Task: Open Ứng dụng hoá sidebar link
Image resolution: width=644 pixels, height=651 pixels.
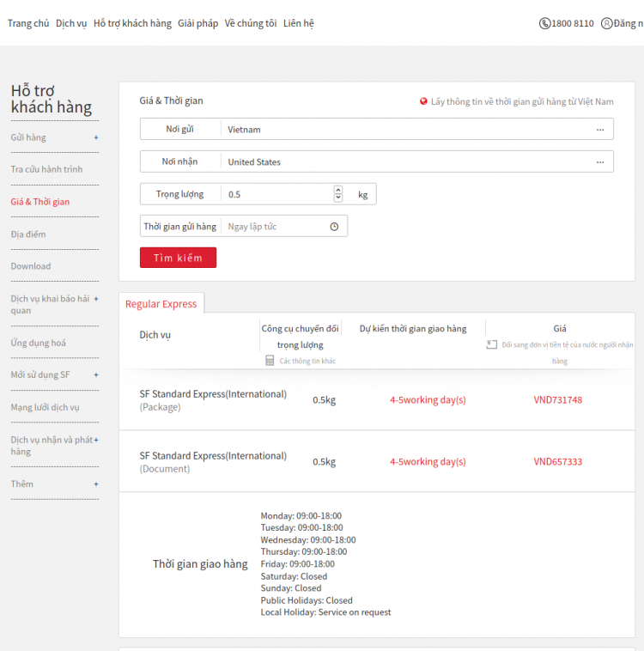Action: coord(38,343)
